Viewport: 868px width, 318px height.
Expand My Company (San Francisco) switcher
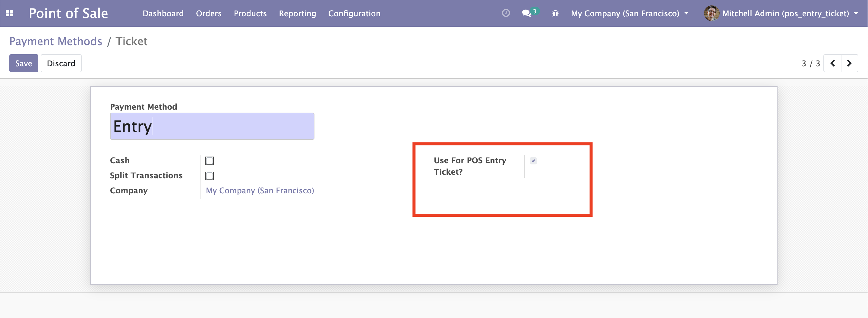[x=629, y=14]
